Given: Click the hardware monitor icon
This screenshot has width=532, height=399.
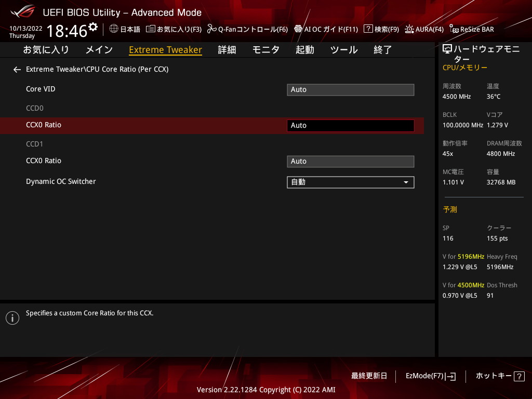Looking at the screenshot, I should [x=447, y=49].
